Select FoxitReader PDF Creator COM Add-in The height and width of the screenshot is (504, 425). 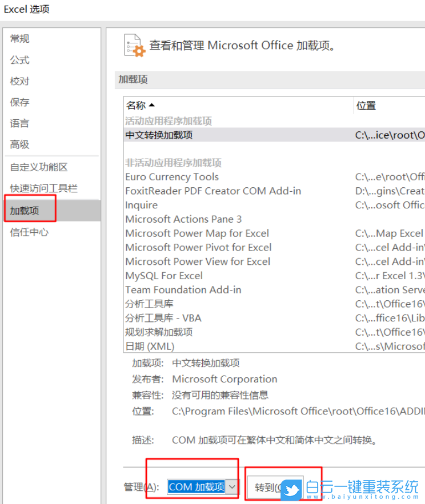point(274,191)
